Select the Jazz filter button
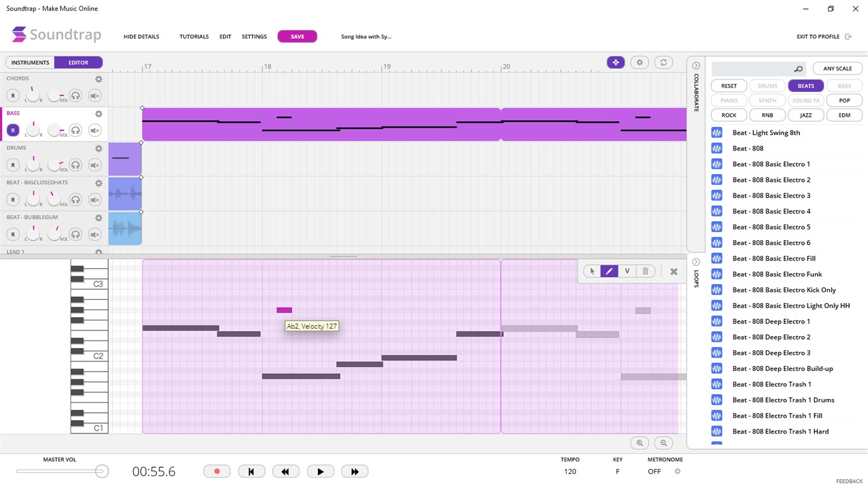Image resolution: width=868 pixels, height=488 pixels. coord(806,115)
